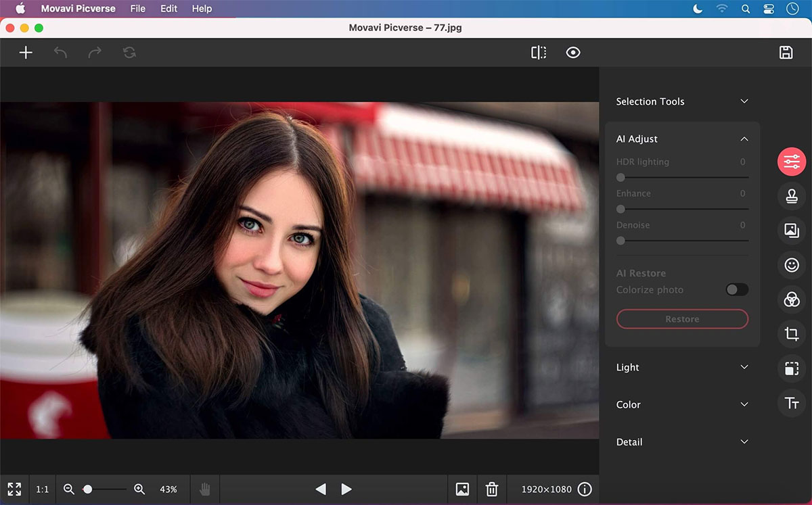
Task: Open the Movavi Picverse app menu
Action: pos(78,9)
